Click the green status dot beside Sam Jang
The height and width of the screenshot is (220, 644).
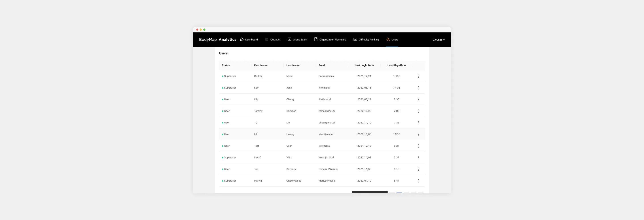coord(222,88)
